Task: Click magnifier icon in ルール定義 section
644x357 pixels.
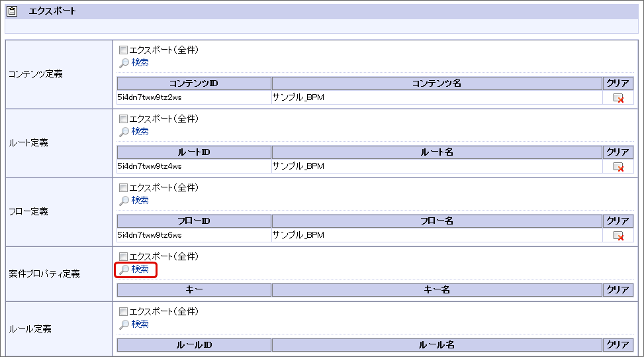Action: (x=124, y=325)
